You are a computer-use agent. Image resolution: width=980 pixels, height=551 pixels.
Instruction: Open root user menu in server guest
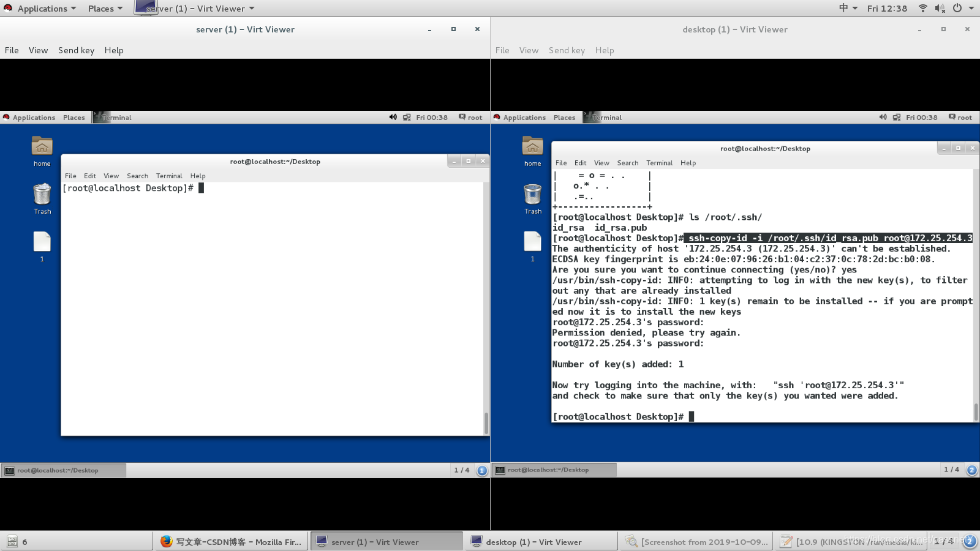(x=470, y=117)
